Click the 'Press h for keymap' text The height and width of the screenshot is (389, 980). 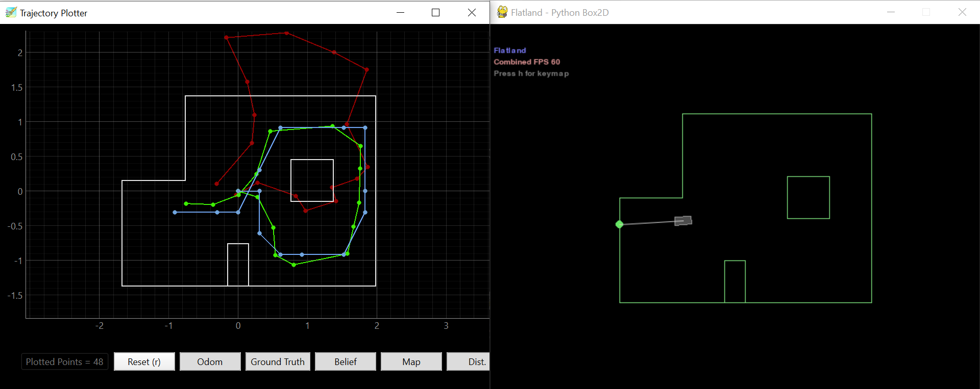(531, 73)
